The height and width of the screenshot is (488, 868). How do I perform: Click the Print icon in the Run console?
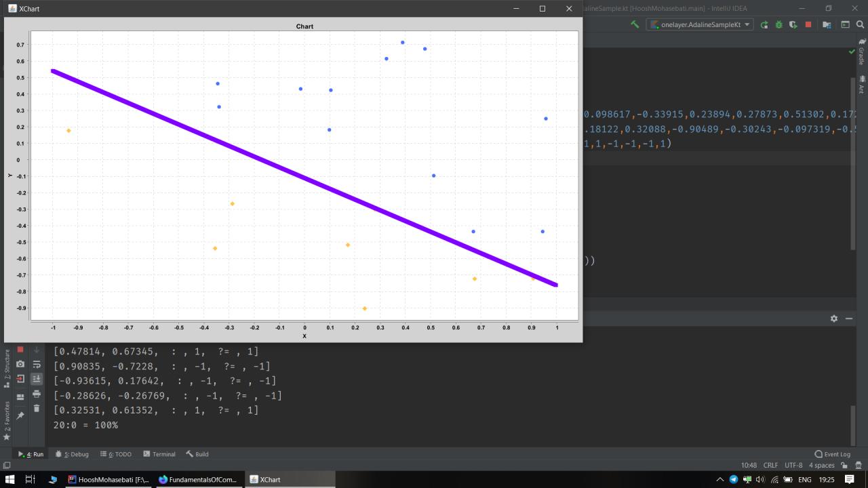click(x=37, y=394)
